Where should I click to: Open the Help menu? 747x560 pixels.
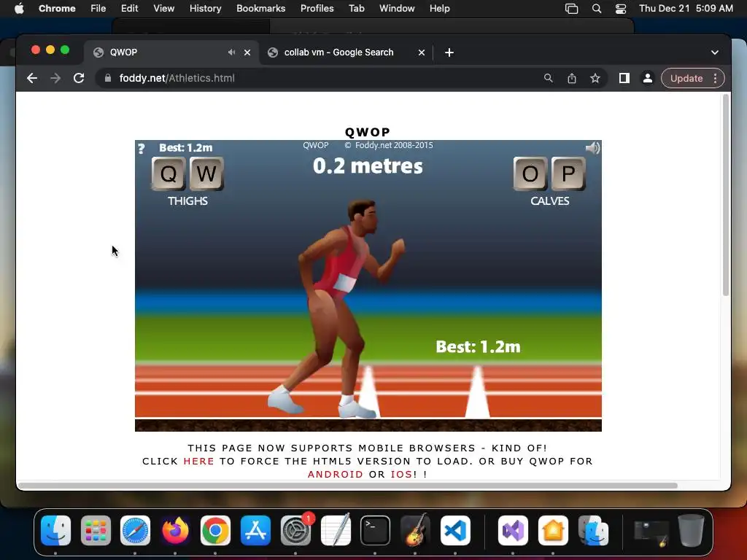click(x=439, y=9)
